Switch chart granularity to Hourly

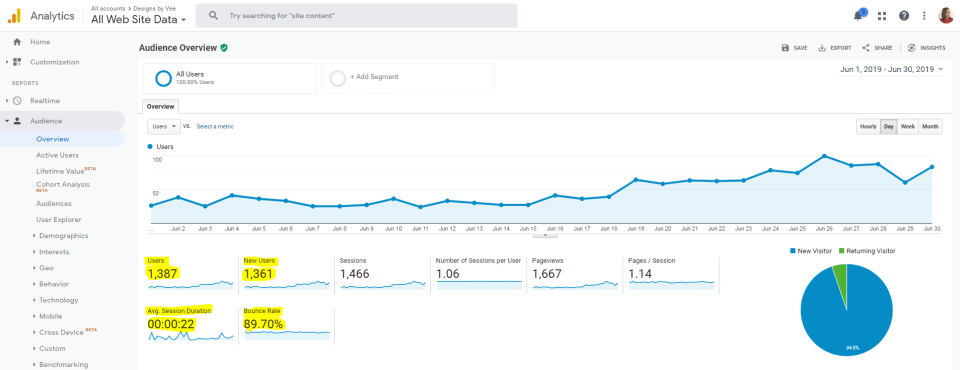coord(868,127)
